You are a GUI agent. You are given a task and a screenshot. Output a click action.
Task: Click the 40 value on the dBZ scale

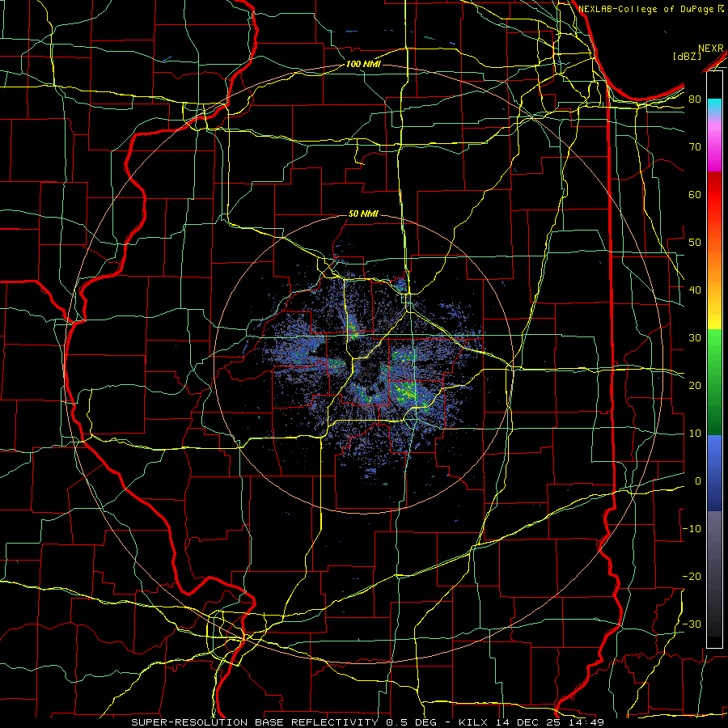(x=695, y=290)
